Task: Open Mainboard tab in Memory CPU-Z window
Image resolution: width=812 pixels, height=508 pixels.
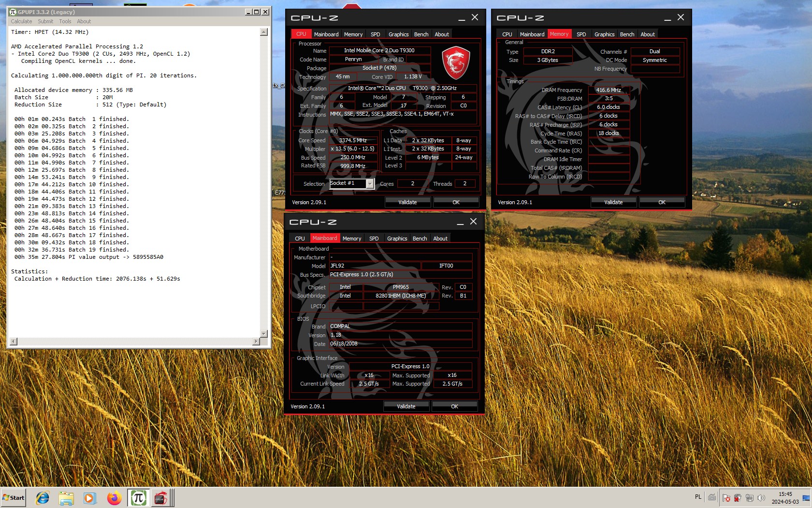Action: [532, 34]
